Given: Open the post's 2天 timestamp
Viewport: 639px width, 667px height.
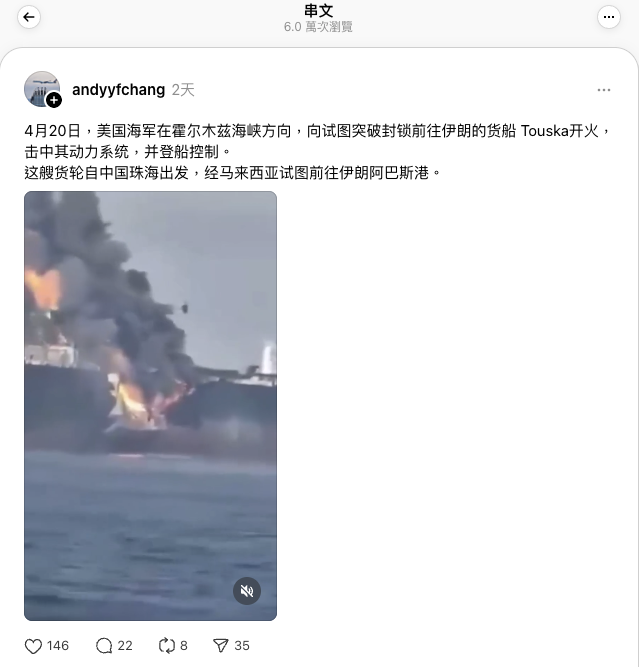Looking at the screenshot, I should point(183,90).
